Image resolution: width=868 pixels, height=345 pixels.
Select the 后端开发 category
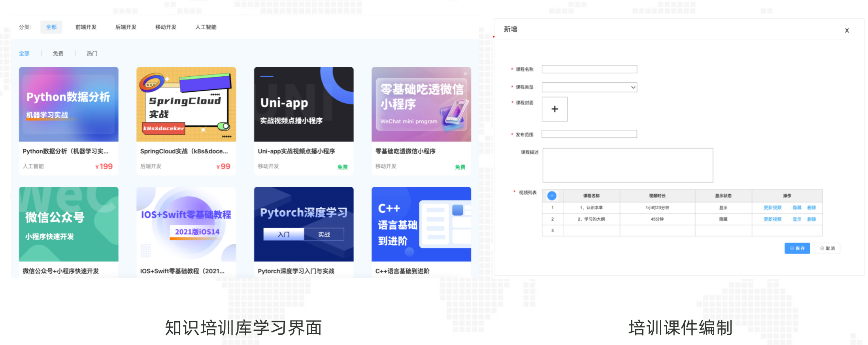coord(126,27)
